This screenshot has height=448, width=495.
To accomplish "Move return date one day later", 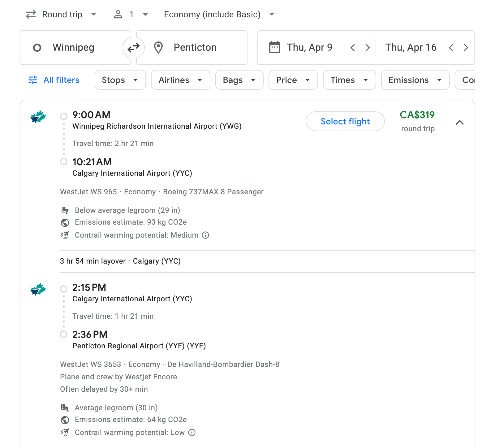I will [466, 48].
